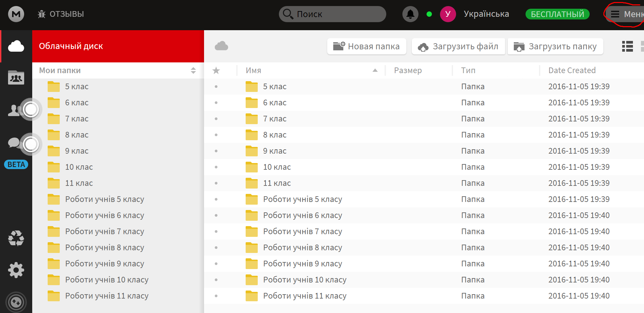Click the sidebar folder icon for 5 клас
This screenshot has height=313, width=644.
click(x=54, y=87)
